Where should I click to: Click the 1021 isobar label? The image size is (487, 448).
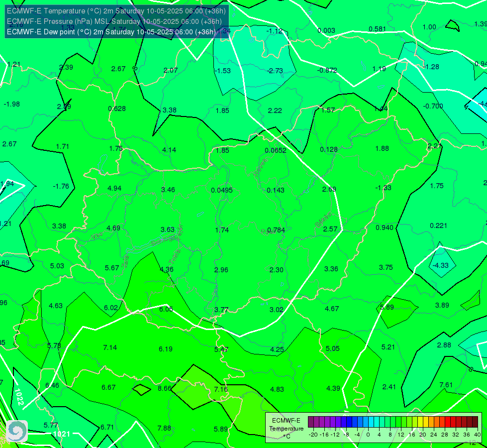coord(62,434)
